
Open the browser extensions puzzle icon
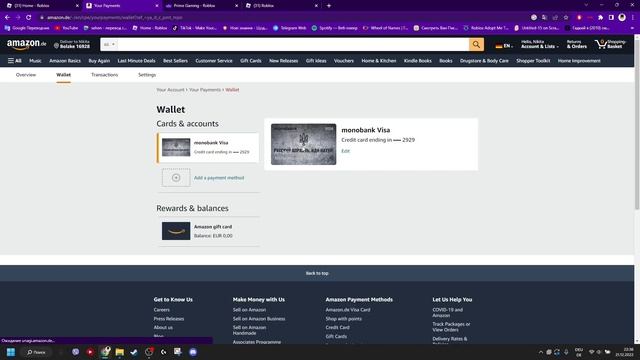point(600,18)
